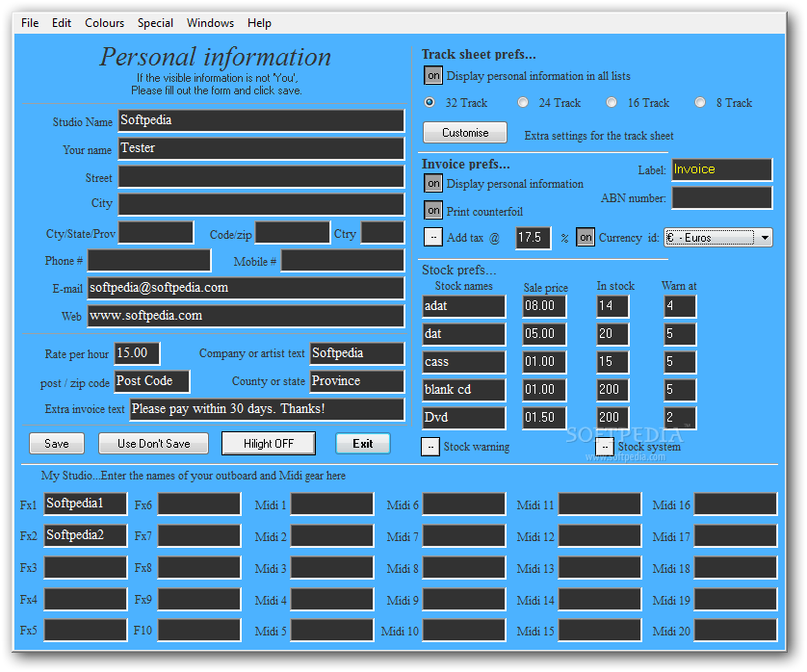Click the County or state field

click(357, 381)
